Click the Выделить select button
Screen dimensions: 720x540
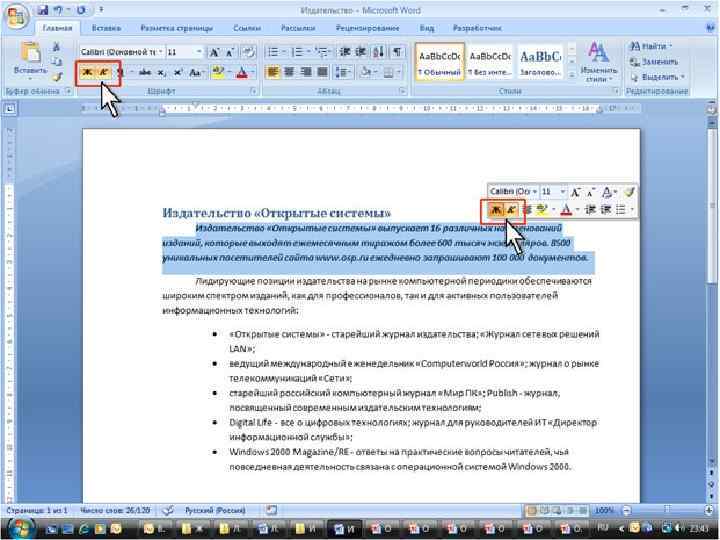click(657, 77)
